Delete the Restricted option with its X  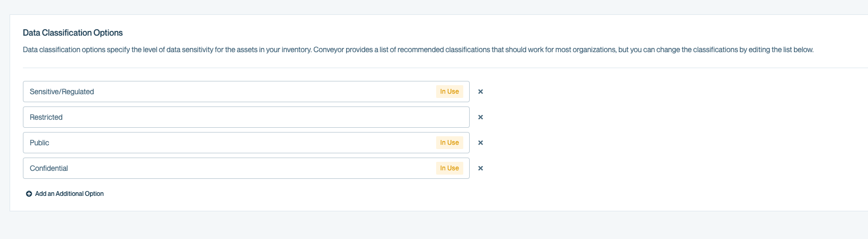tap(480, 117)
